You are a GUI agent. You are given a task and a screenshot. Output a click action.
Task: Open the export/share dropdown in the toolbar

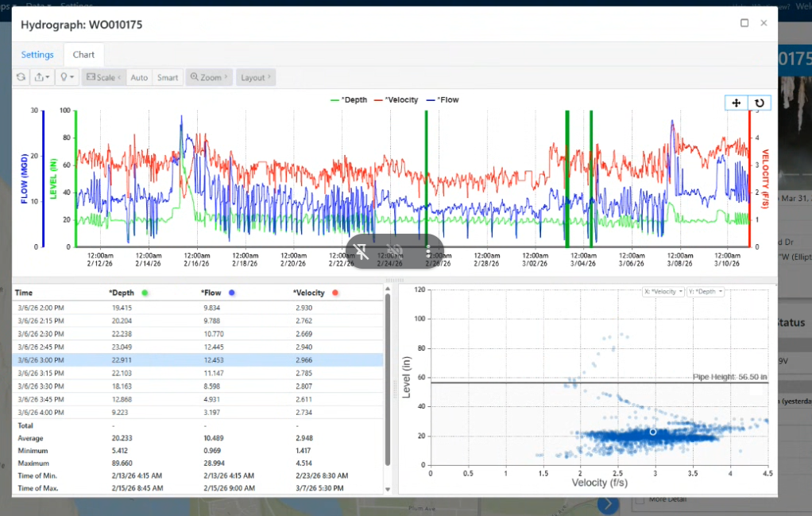[x=41, y=77]
